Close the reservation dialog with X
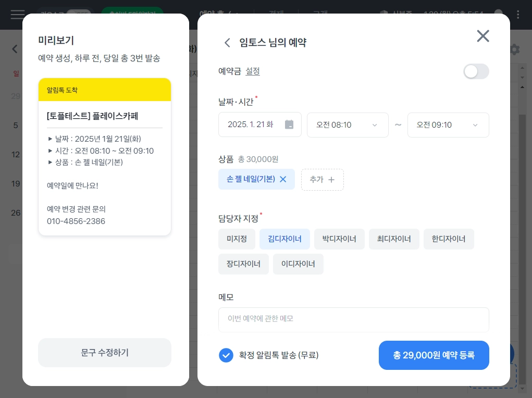The image size is (532, 398). coord(483,36)
